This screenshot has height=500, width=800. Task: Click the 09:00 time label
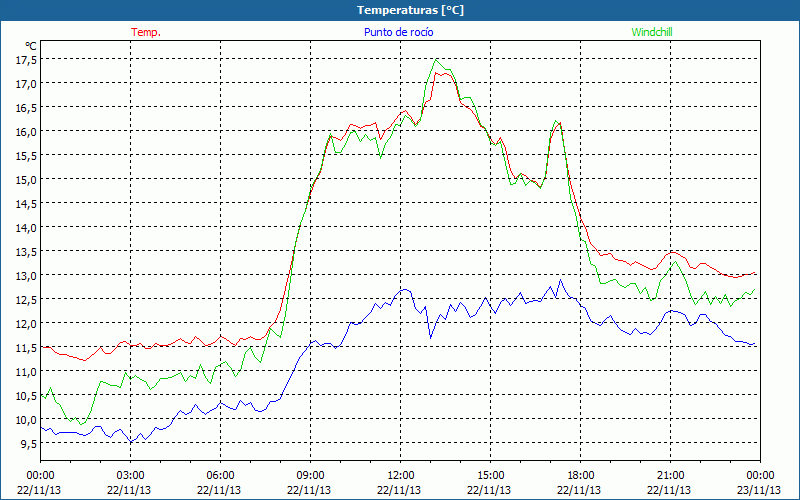point(309,476)
